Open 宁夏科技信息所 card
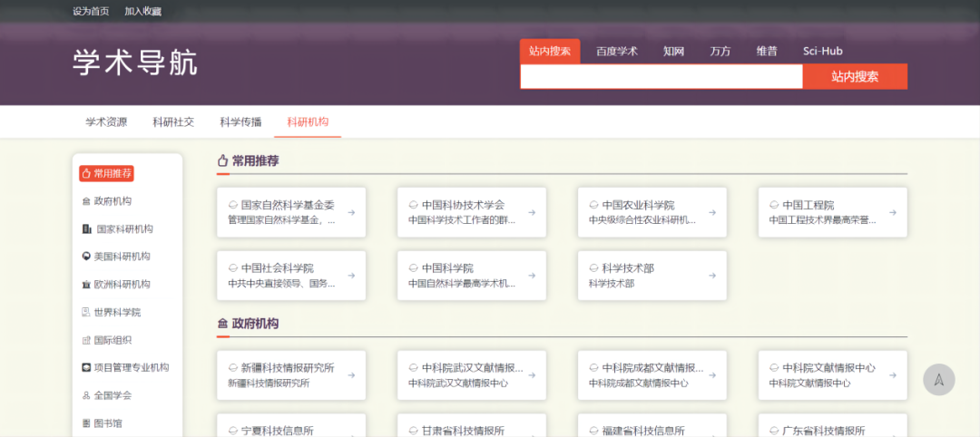This screenshot has height=437, width=980. click(x=291, y=425)
